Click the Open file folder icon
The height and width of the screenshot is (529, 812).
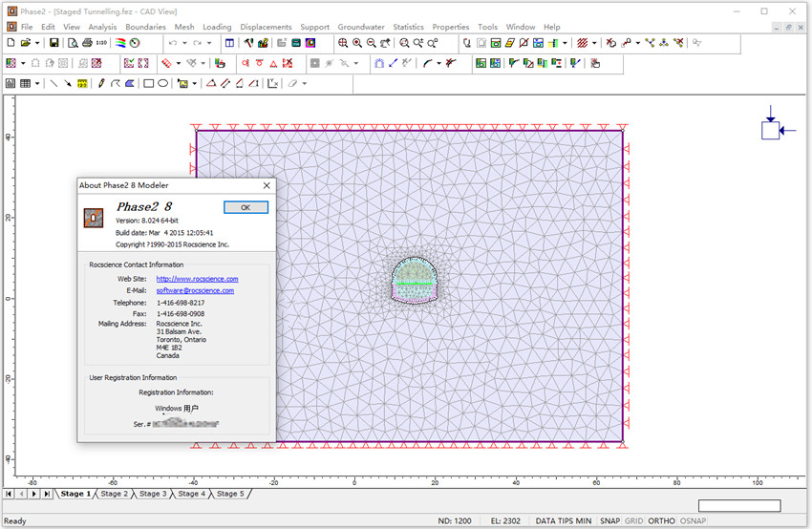click(26, 43)
